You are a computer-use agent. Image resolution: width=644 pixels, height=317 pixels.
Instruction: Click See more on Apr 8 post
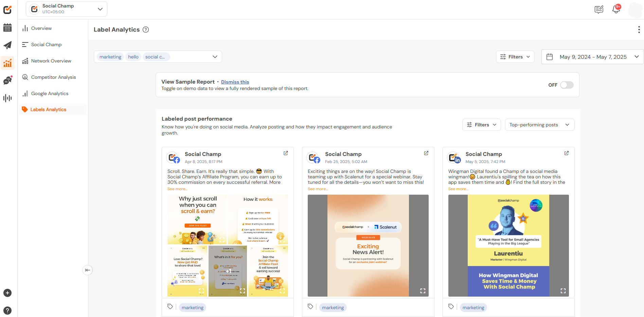click(177, 189)
